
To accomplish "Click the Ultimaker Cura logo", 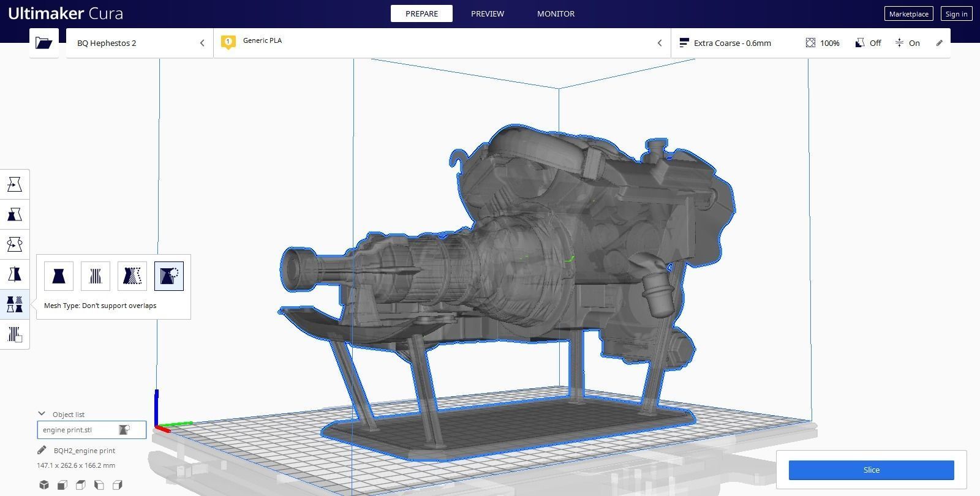I will (x=66, y=13).
